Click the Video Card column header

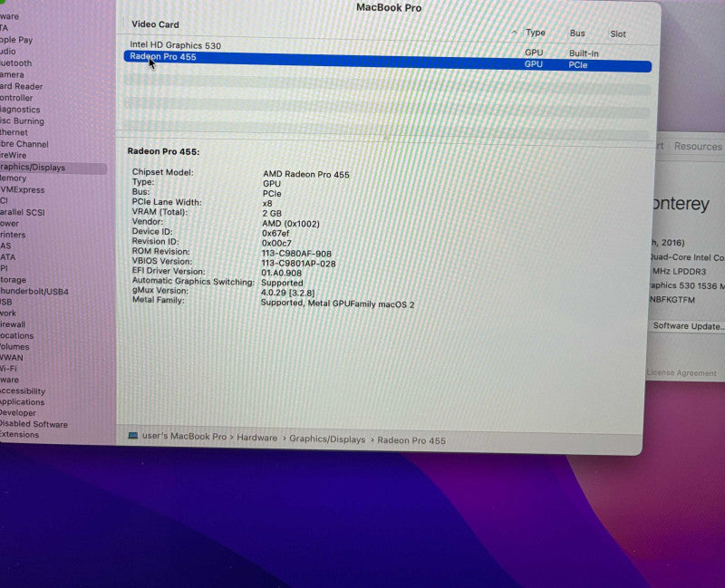(x=155, y=24)
